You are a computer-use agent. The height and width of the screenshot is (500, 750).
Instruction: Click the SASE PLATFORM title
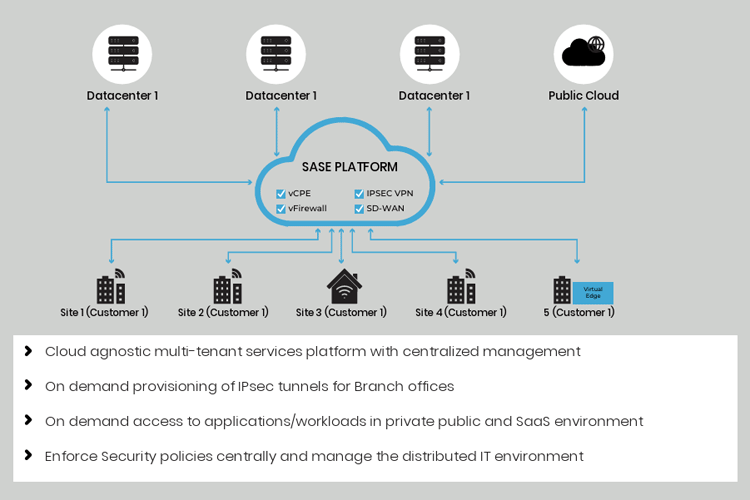350,167
